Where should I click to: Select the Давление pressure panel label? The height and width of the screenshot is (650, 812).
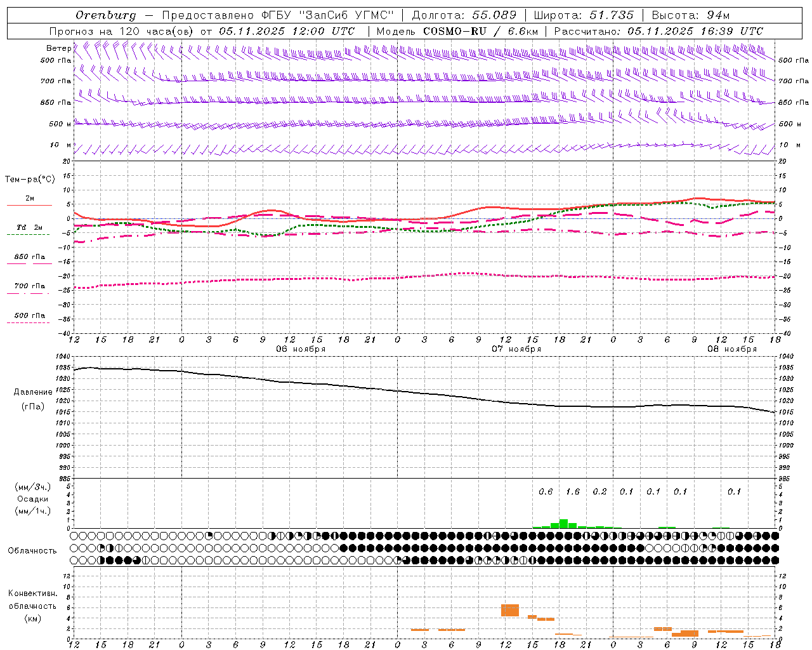pyautogui.click(x=32, y=392)
